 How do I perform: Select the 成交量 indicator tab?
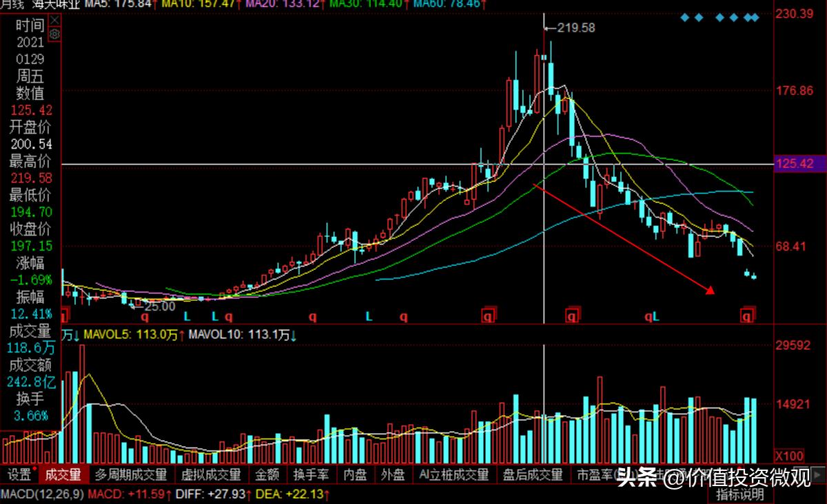pyautogui.click(x=63, y=474)
